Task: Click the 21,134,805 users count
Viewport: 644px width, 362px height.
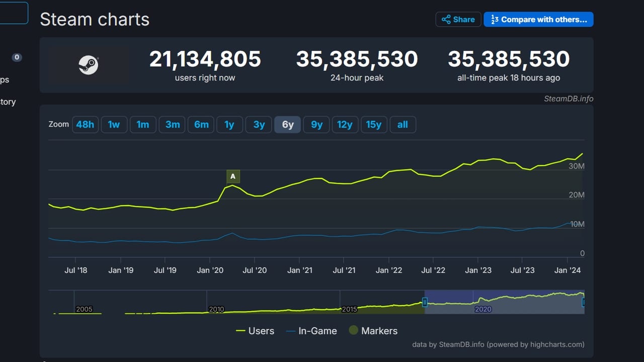Action: [205, 59]
